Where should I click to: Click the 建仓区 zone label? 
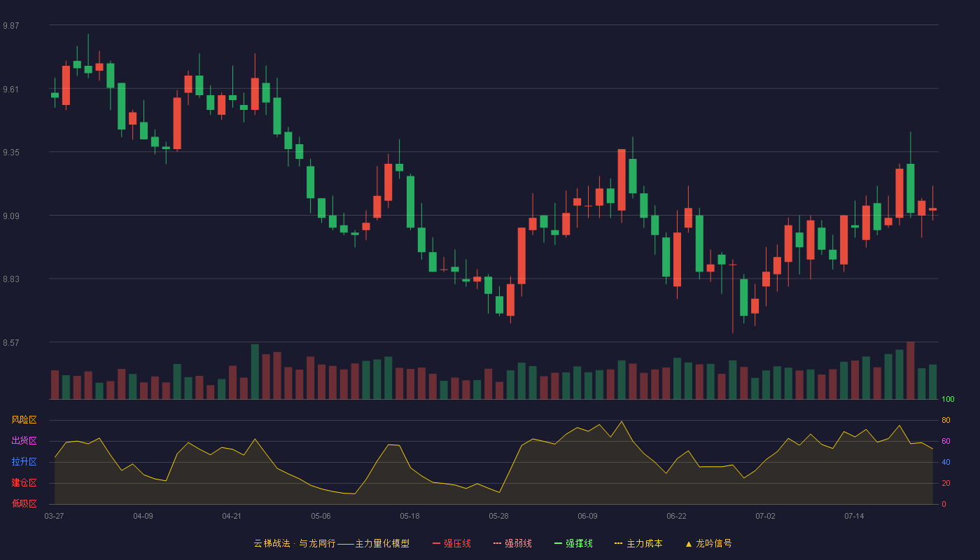pyautogui.click(x=24, y=483)
